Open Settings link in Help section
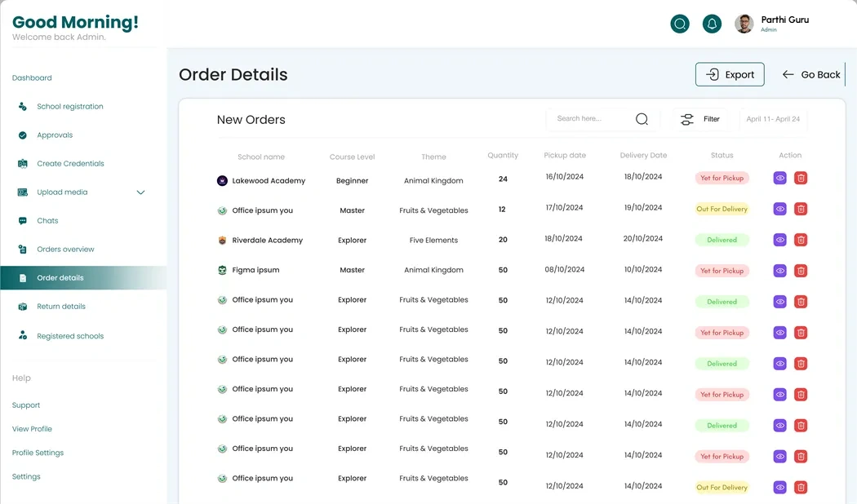 (x=25, y=477)
